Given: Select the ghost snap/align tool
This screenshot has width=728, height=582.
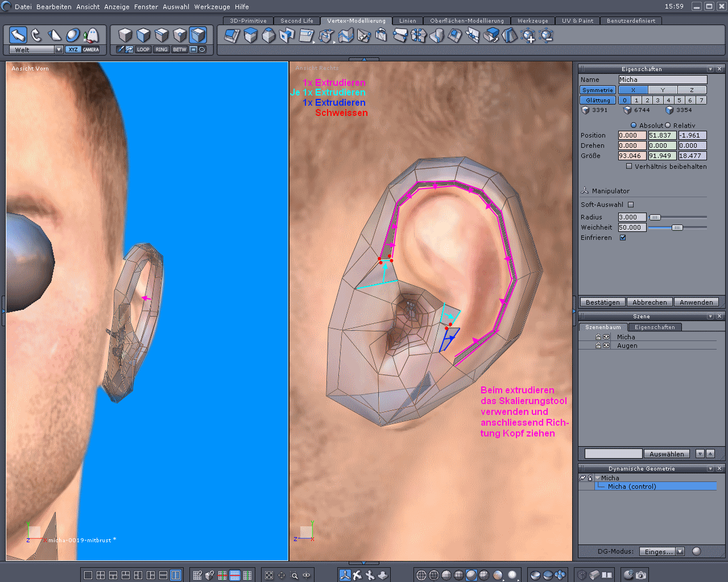Looking at the screenshot, I should coord(91,35).
